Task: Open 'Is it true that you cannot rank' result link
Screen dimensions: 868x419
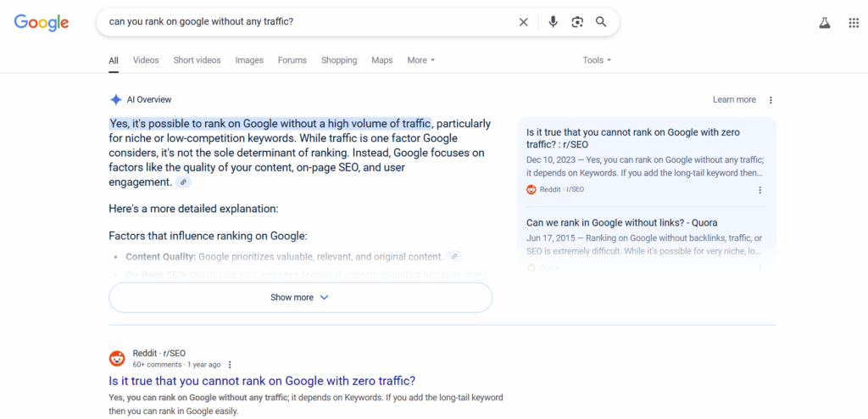Action: [262, 381]
